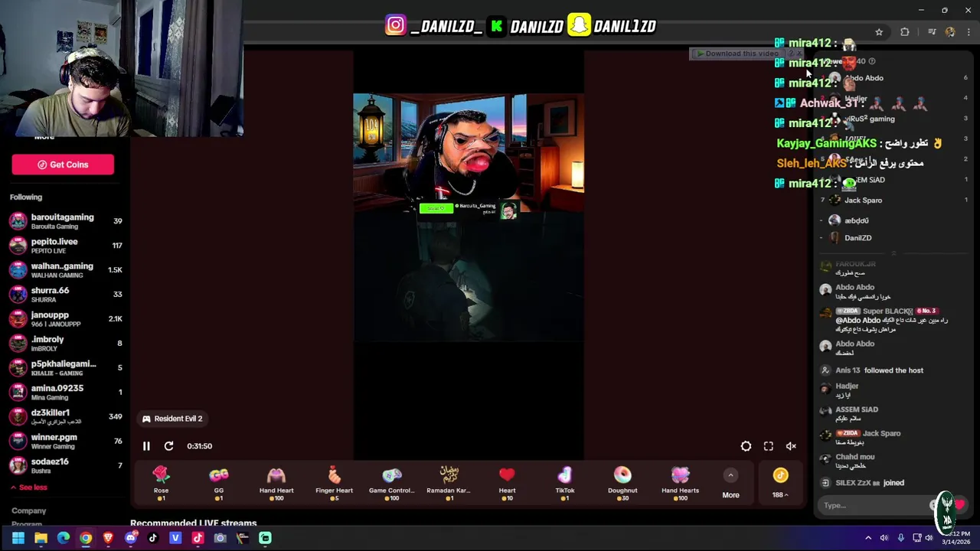Open shurra.66 in Following list
The image size is (980, 551).
point(65,295)
